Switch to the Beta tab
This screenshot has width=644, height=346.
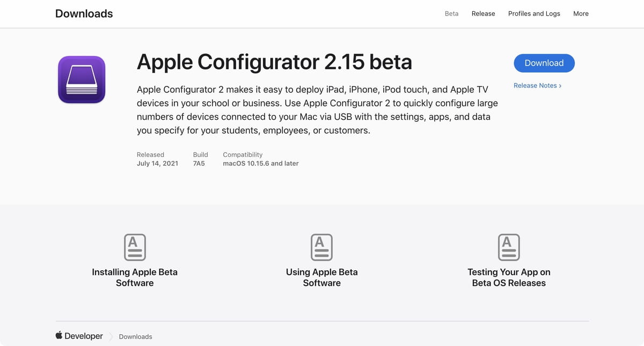(x=452, y=13)
